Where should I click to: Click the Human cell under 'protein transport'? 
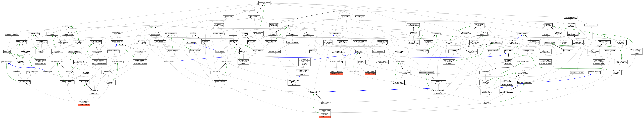pos(367,74)
